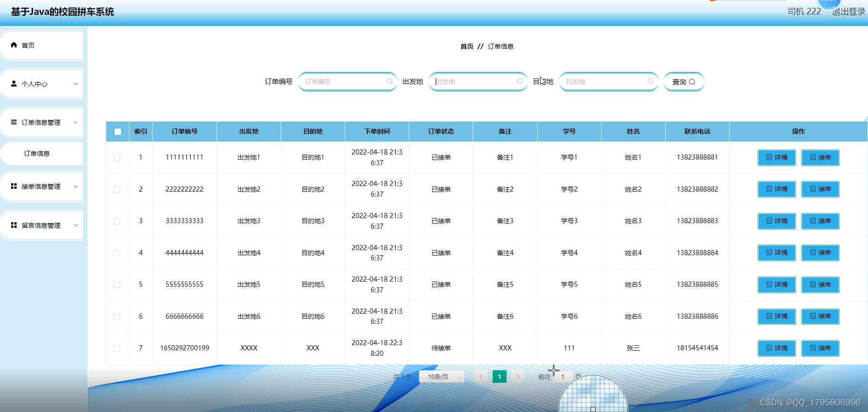Click 接单 for order 5555555555

[x=820, y=285]
